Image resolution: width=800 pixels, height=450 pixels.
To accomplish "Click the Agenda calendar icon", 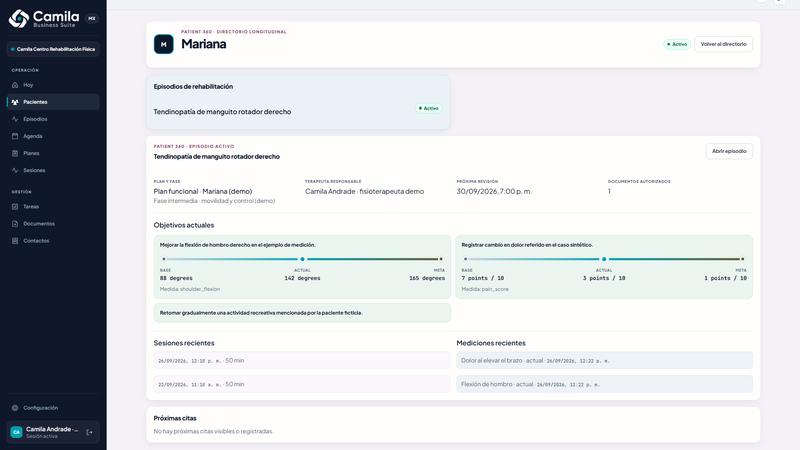I will (x=15, y=136).
